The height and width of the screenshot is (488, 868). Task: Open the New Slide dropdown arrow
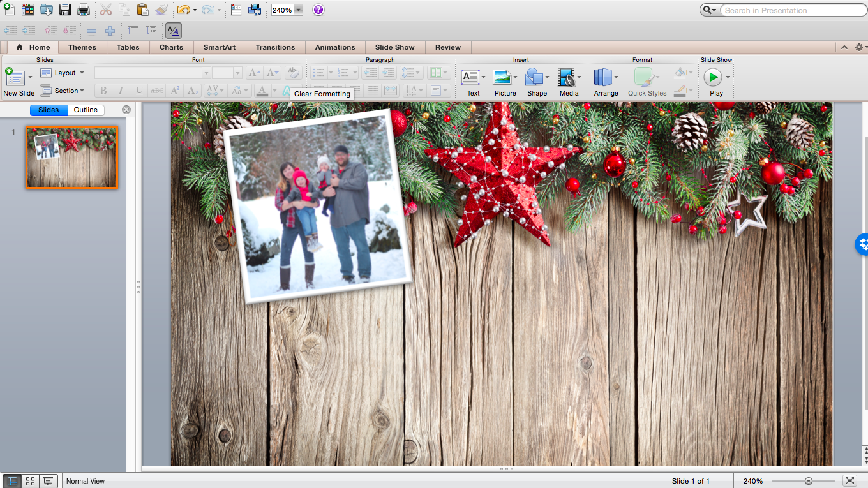[x=30, y=78]
